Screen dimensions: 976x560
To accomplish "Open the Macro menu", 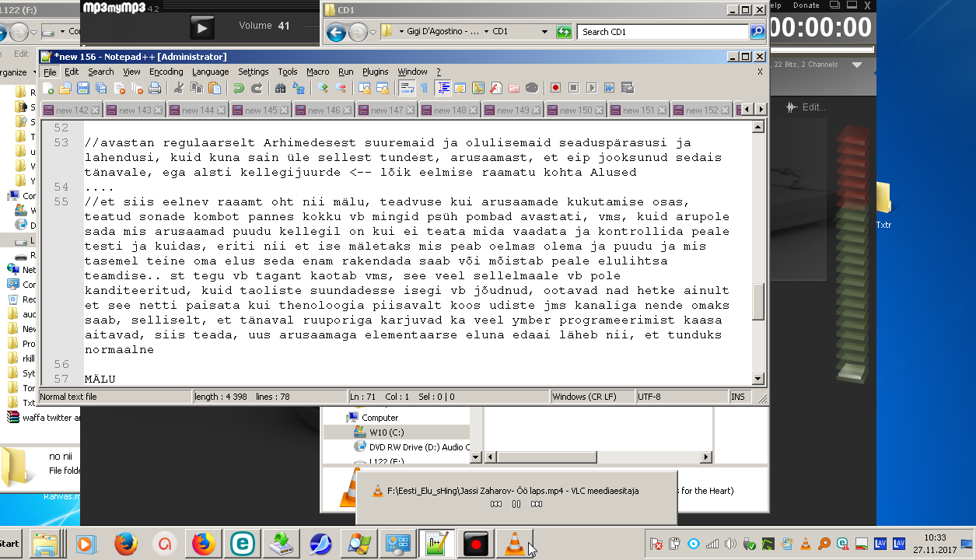I will [317, 72].
